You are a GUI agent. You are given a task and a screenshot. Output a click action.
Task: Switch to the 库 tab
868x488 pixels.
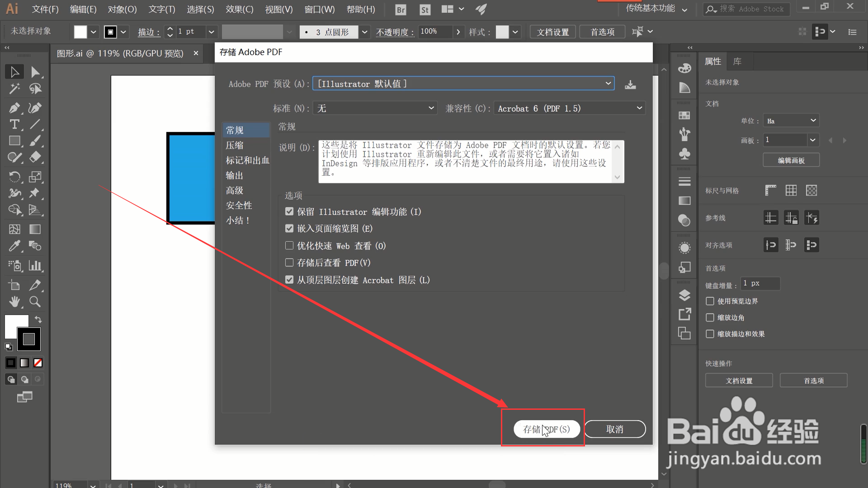pos(737,61)
